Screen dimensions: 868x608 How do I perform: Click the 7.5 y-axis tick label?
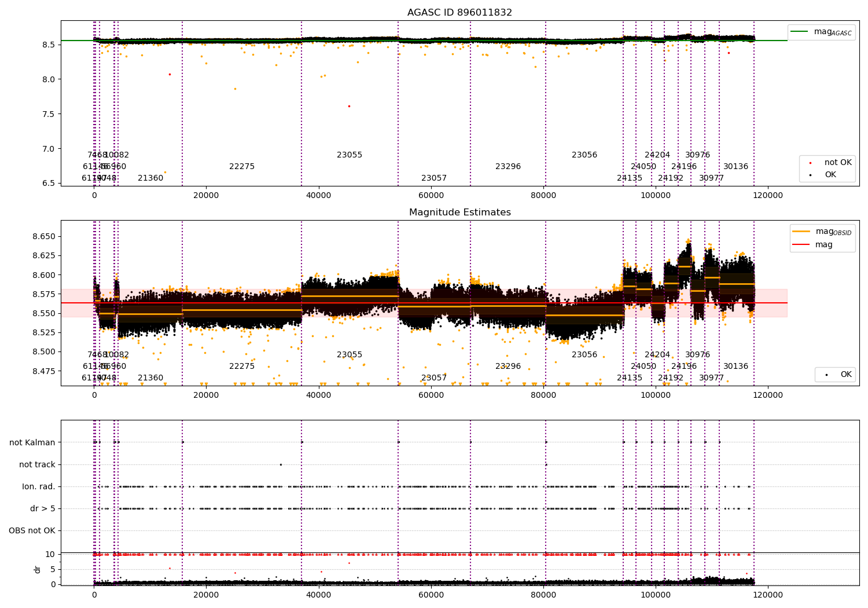(x=49, y=114)
